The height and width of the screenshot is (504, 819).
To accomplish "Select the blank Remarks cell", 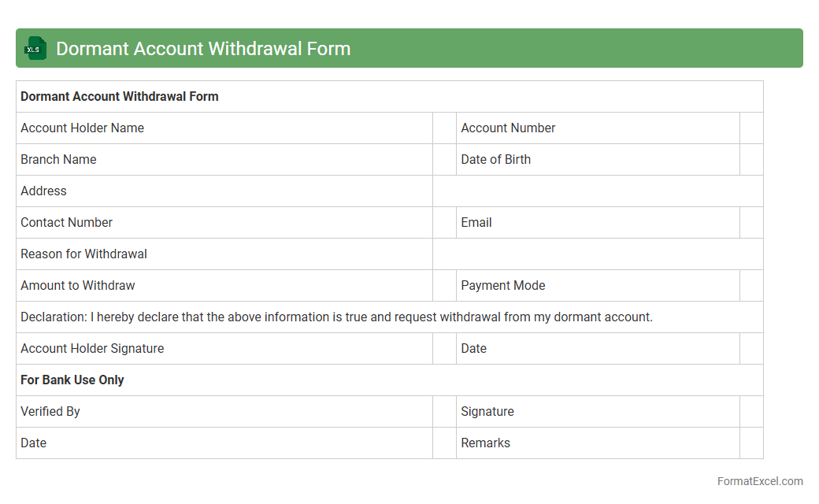I will tap(751, 443).
